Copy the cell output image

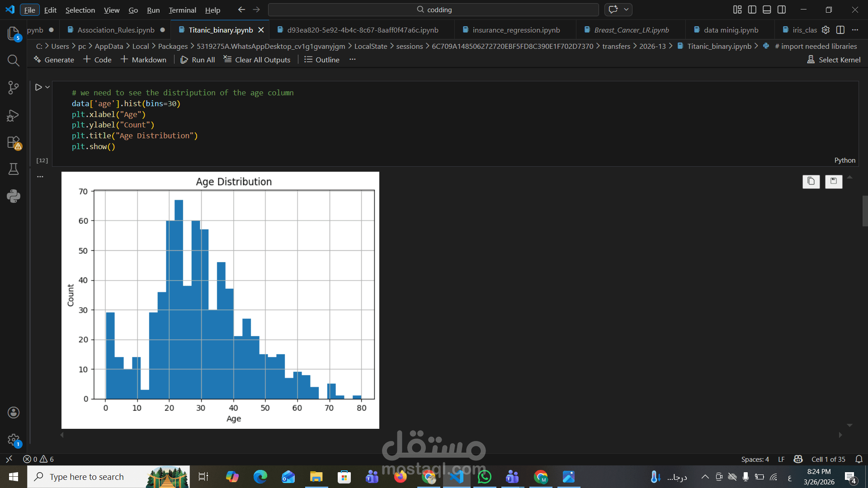coord(811,182)
